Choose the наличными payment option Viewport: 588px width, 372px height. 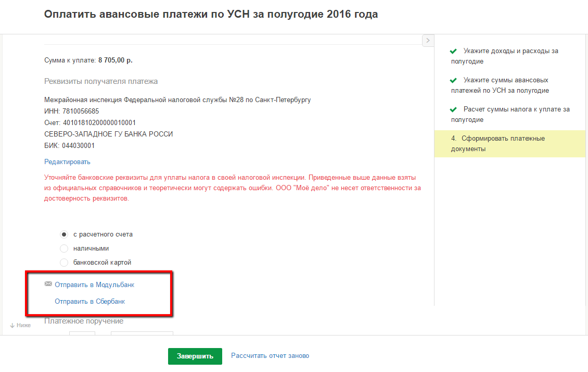[65, 249]
